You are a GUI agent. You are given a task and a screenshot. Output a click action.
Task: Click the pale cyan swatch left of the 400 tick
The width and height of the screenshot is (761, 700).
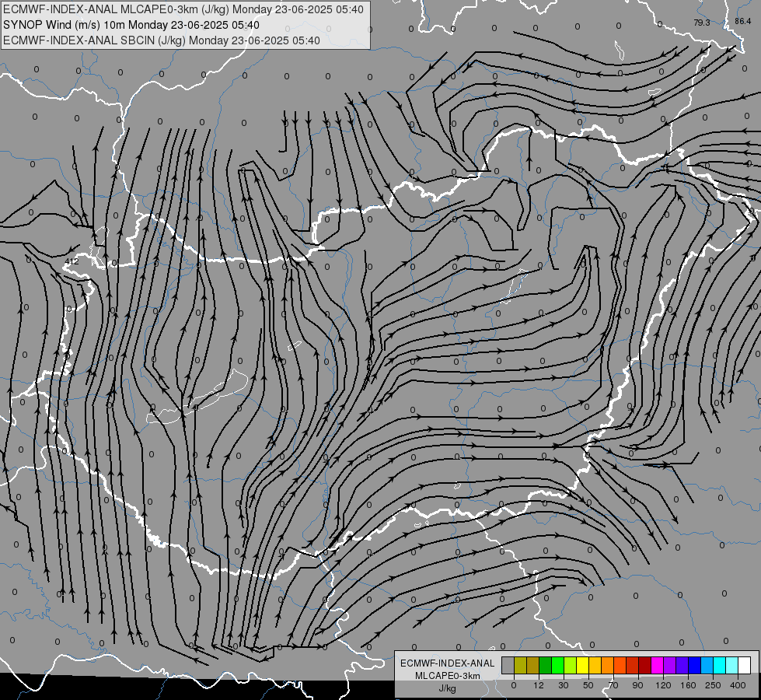click(x=732, y=665)
